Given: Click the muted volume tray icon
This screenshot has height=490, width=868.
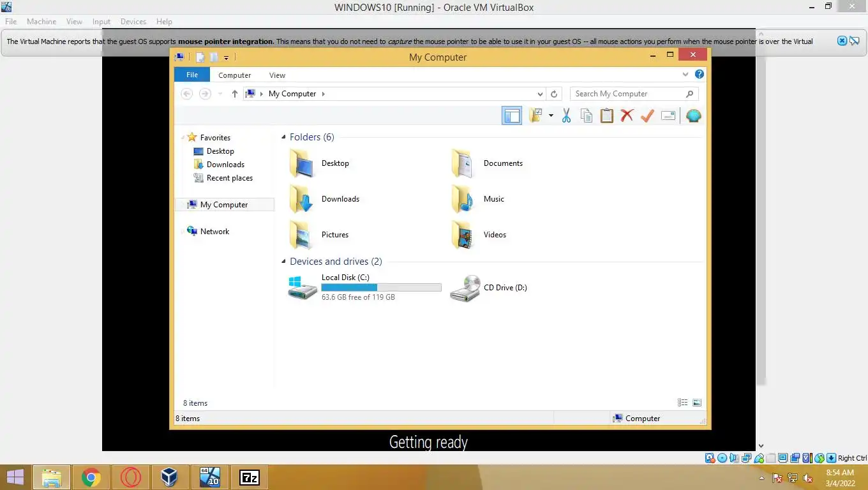Looking at the screenshot, I should (x=808, y=478).
